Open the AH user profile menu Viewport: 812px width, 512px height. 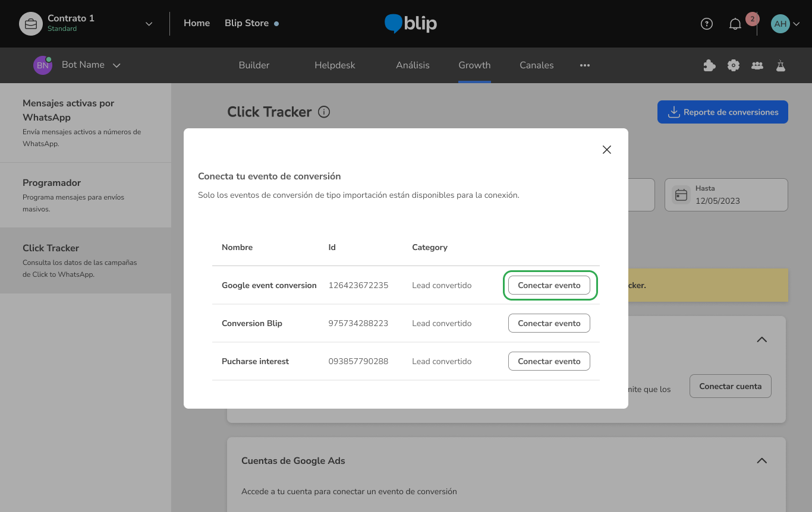[785, 24]
